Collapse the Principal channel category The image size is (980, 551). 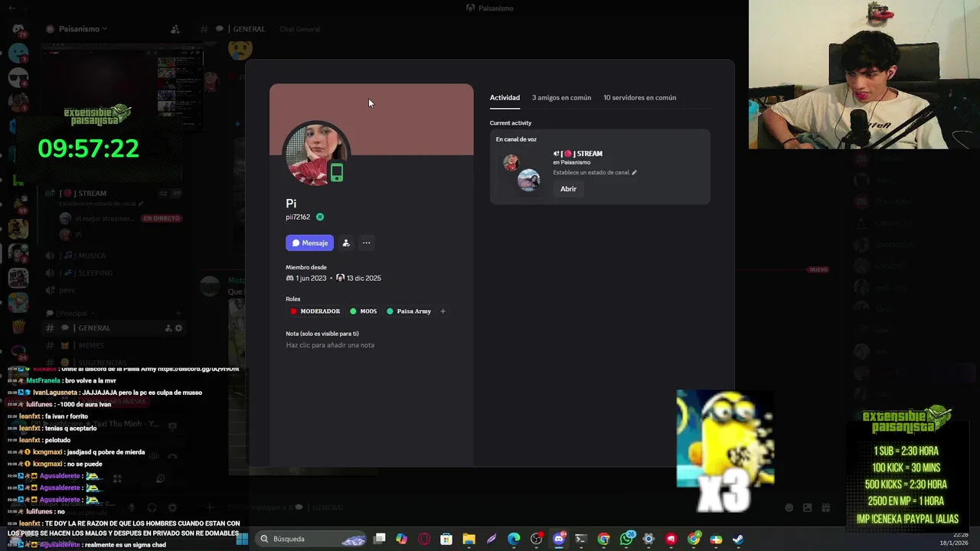click(70, 313)
